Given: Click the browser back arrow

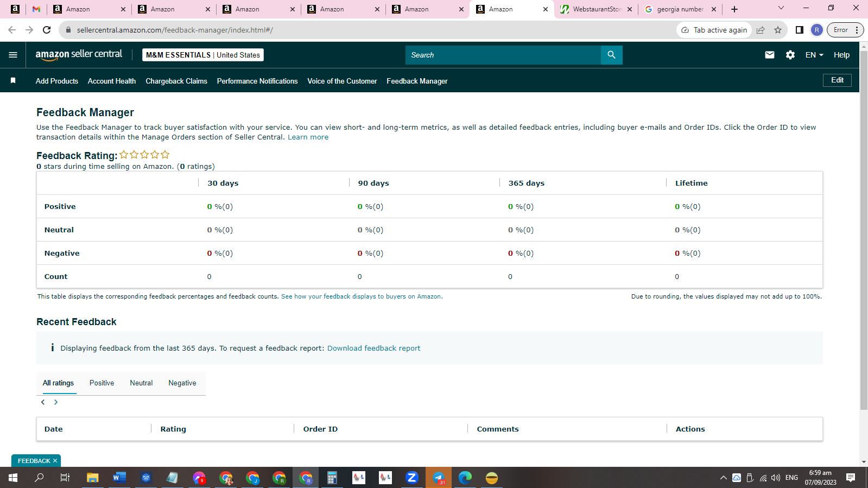Looking at the screenshot, I should click(x=12, y=30).
